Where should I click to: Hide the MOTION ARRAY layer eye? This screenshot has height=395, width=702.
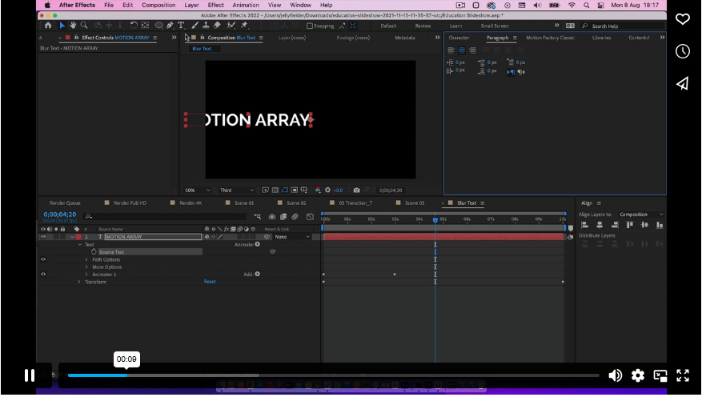(x=43, y=237)
